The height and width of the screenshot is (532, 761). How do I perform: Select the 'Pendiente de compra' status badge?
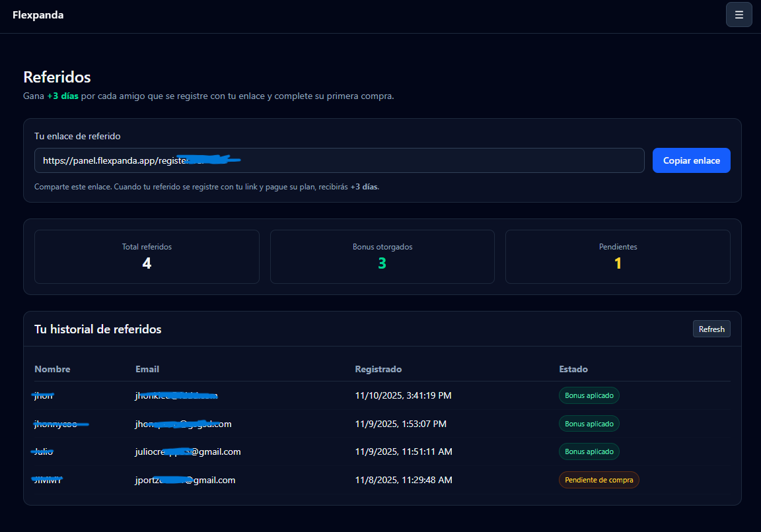[598, 480]
